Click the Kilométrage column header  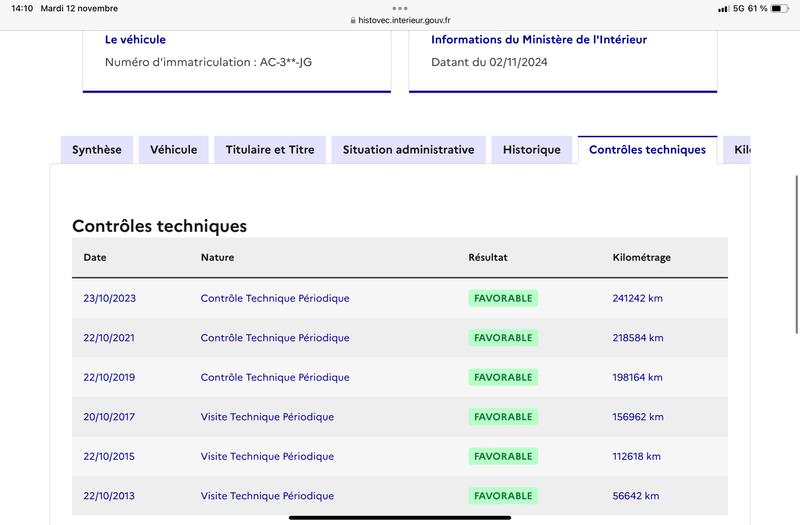tap(641, 257)
